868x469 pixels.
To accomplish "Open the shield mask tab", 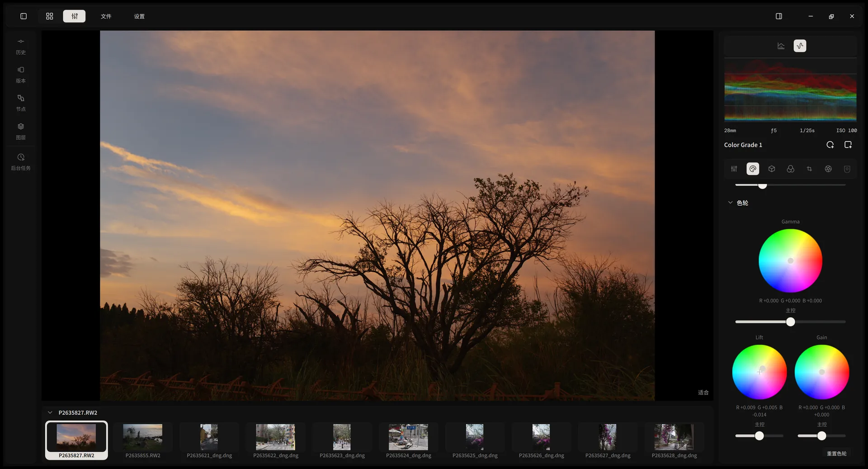I will pyautogui.click(x=847, y=169).
